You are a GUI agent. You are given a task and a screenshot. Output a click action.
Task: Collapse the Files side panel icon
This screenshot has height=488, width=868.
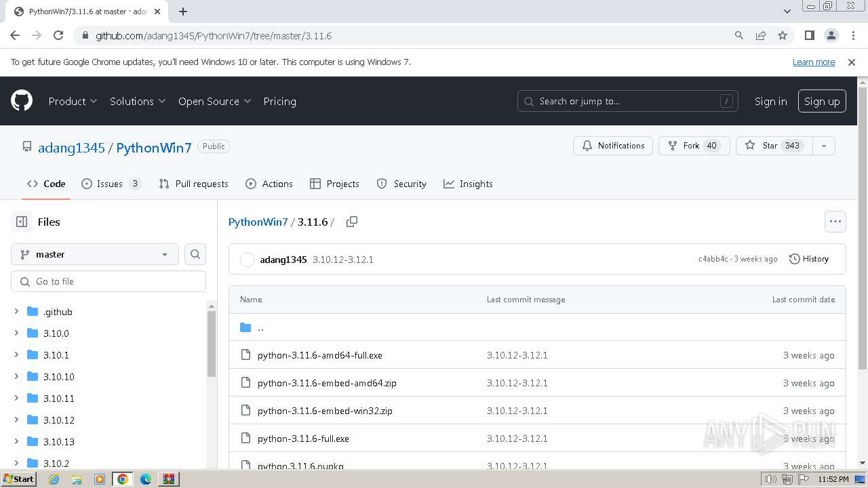pos(22,222)
